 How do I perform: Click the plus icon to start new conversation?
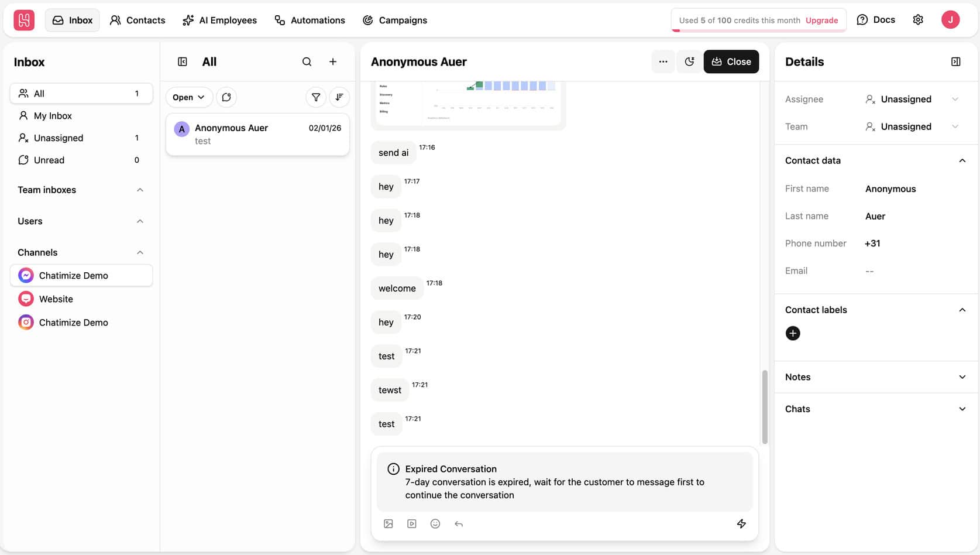pyautogui.click(x=333, y=62)
